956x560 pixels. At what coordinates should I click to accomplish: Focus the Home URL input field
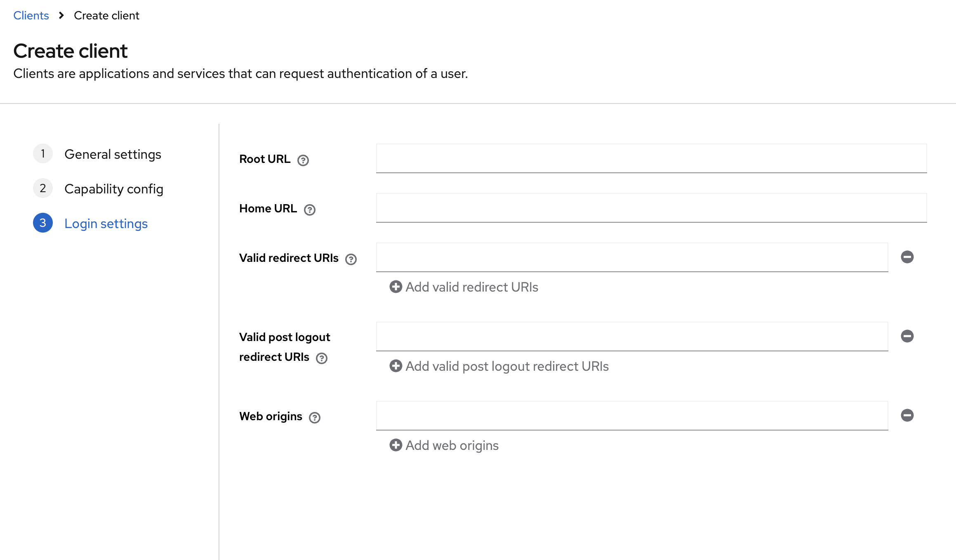coord(651,208)
